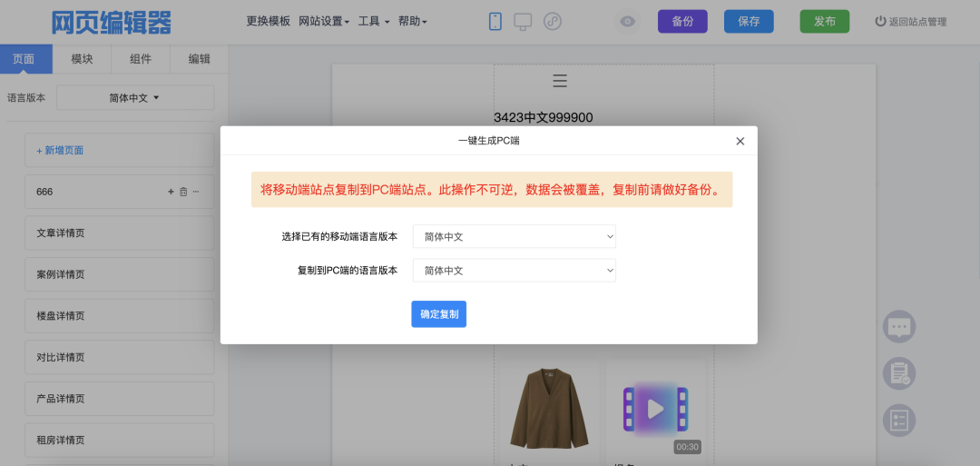This screenshot has width=980, height=466.
Task: Play the video thumbnail in preview
Action: [x=655, y=409]
